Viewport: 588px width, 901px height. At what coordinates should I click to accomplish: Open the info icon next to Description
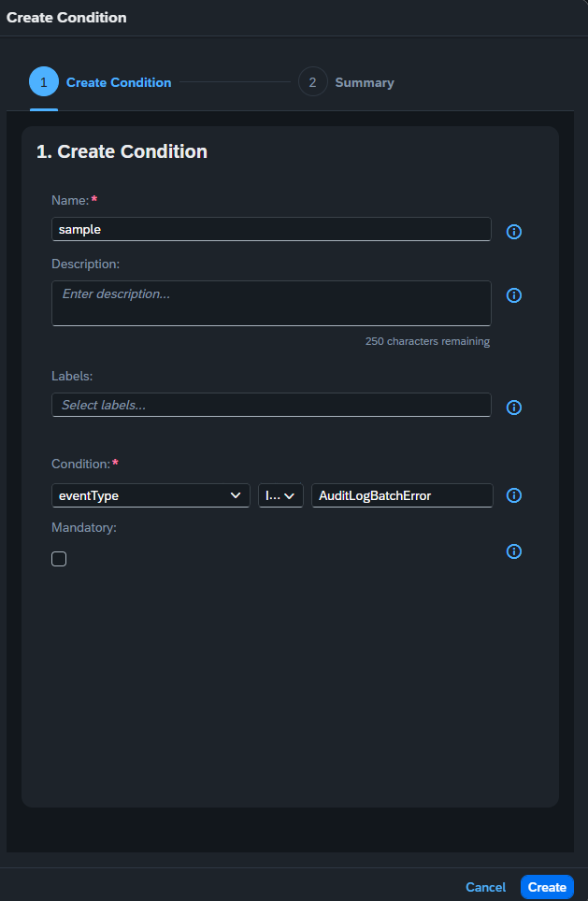[x=514, y=295]
